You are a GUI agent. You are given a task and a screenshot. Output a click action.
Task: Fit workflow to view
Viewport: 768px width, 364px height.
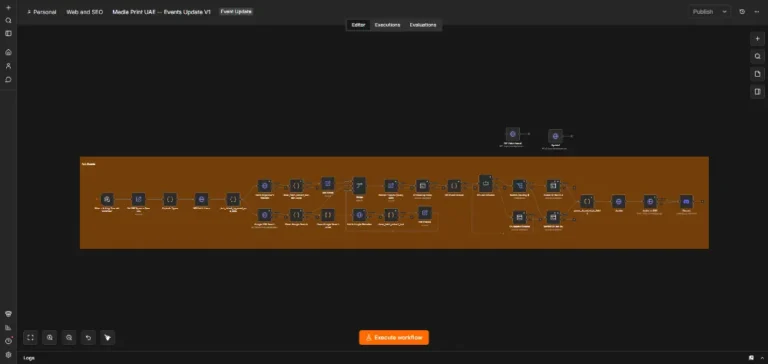coord(30,337)
